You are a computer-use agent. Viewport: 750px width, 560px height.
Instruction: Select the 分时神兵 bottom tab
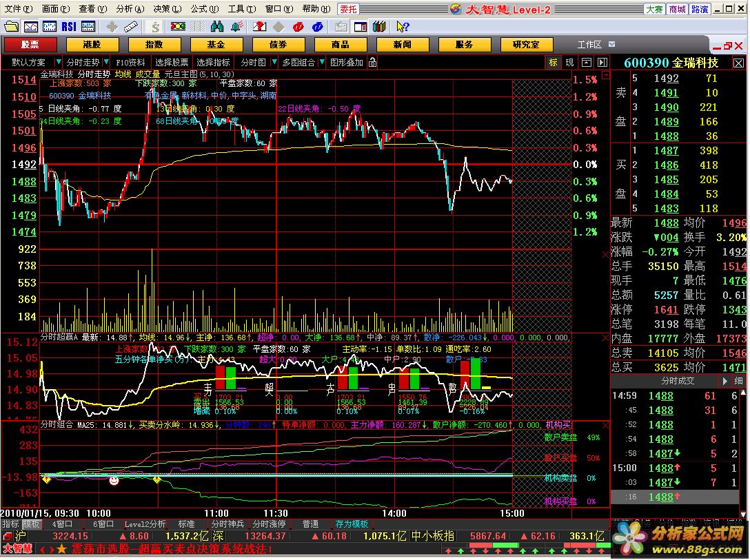(x=227, y=524)
